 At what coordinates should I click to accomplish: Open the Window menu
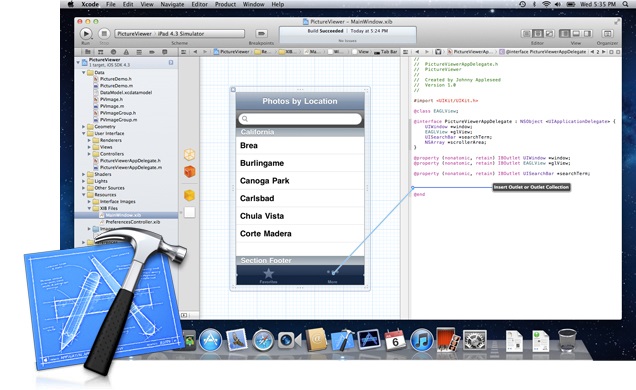[254, 4]
